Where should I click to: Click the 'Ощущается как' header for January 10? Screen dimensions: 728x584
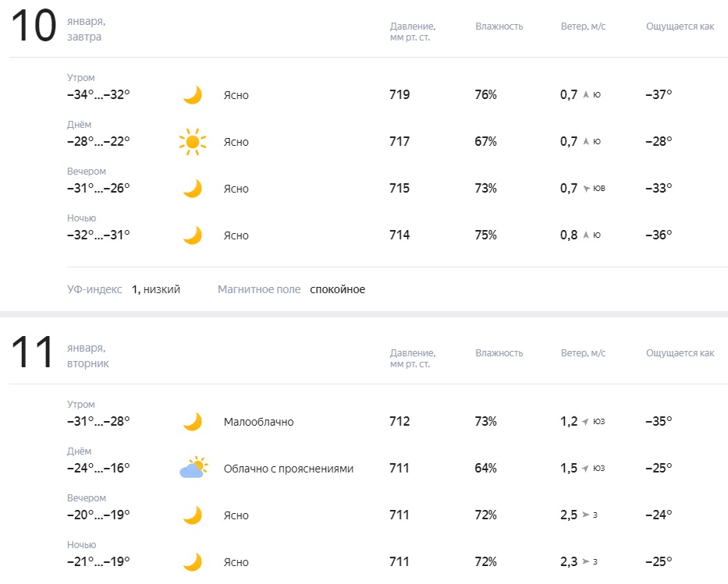tap(680, 27)
